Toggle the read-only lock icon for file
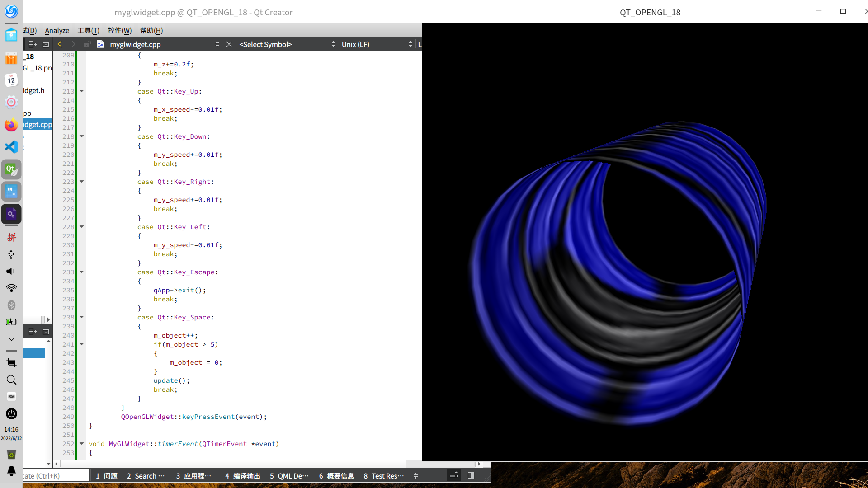This screenshot has width=868, height=488. [87, 44]
